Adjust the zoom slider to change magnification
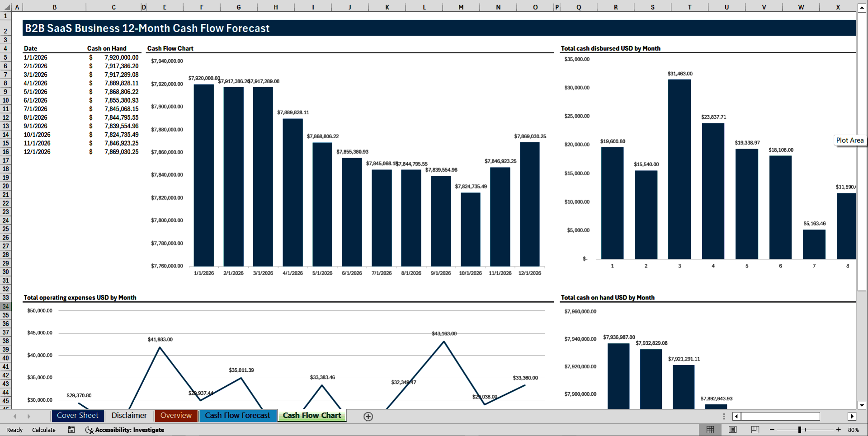868x436 pixels. [x=801, y=430]
